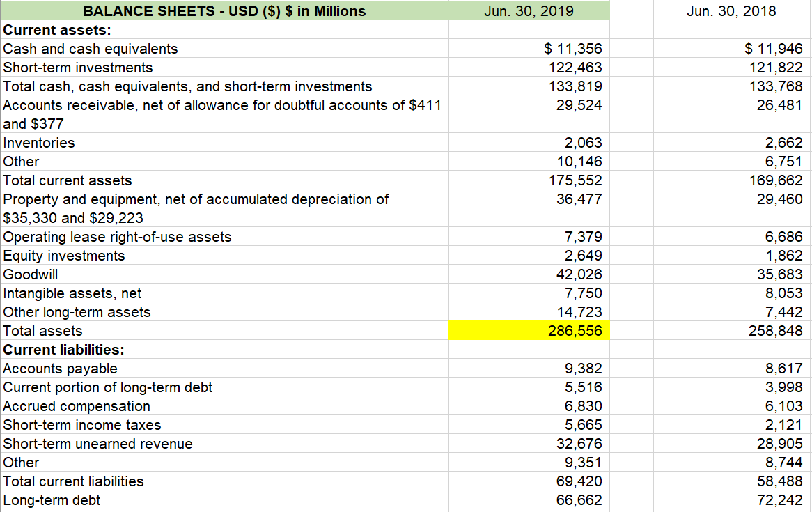Screen dimensions: 812x512
Task: Click the 258,848 total assets value
Action: pyautogui.click(x=776, y=331)
